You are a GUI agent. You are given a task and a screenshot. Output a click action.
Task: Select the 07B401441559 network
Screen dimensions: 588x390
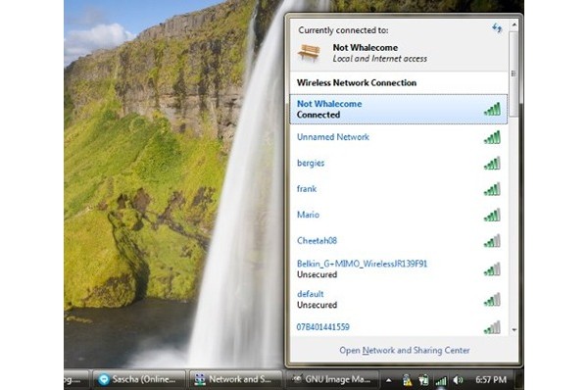pyautogui.click(x=399, y=326)
